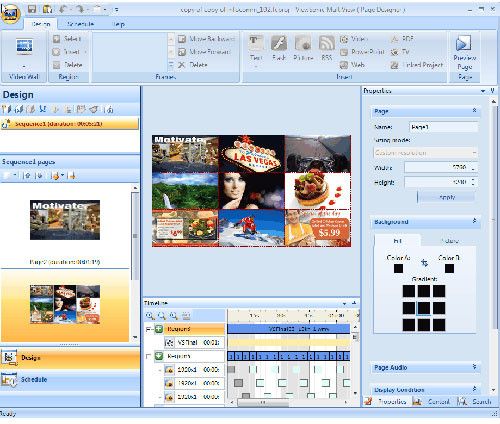Click the Redo icon in quick access toolbar

[x=80, y=9]
